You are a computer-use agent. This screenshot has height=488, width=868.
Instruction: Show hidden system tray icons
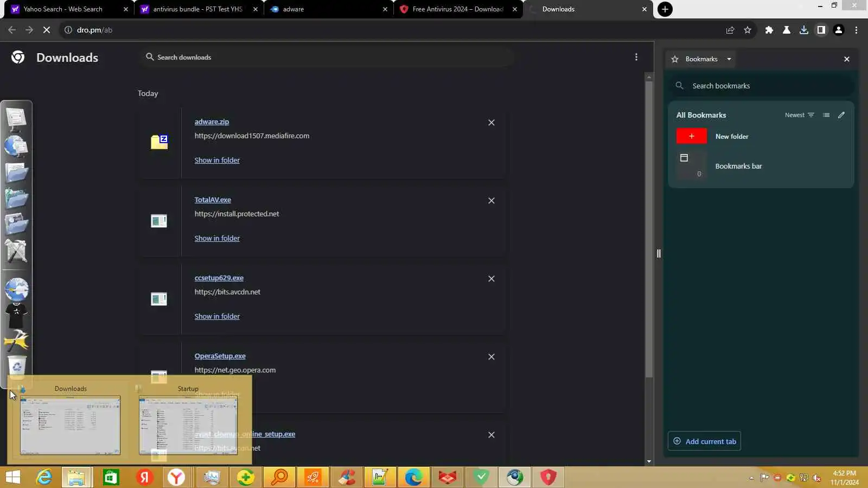click(x=751, y=478)
